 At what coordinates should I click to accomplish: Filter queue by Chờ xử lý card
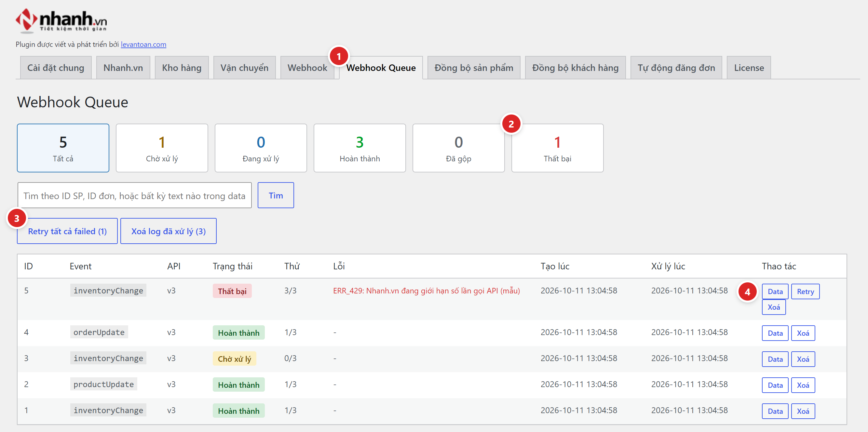pos(162,148)
